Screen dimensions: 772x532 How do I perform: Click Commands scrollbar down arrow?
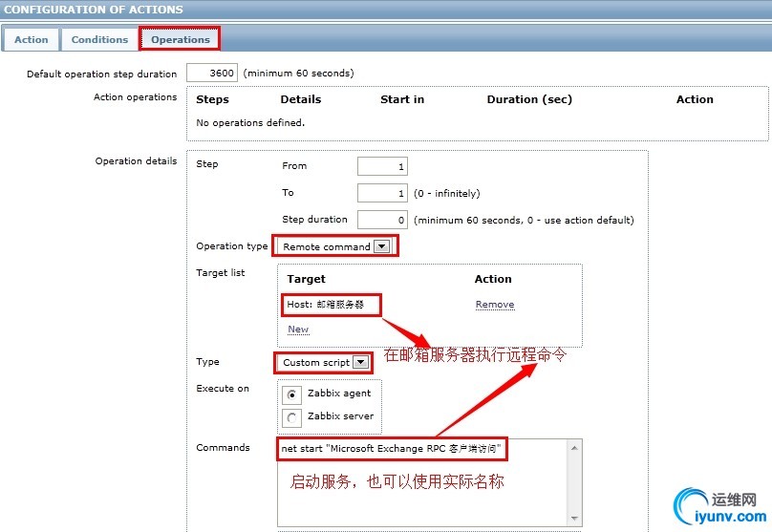(574, 519)
